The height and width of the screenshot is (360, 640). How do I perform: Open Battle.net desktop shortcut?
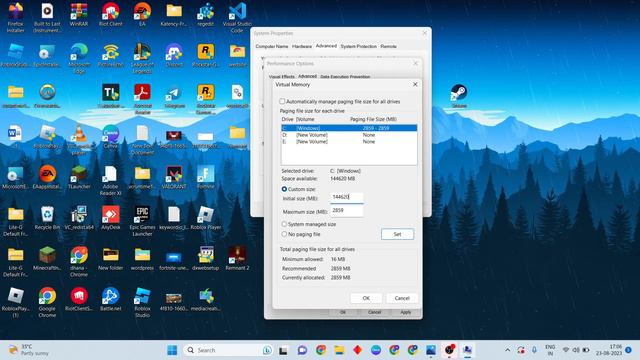click(x=111, y=300)
